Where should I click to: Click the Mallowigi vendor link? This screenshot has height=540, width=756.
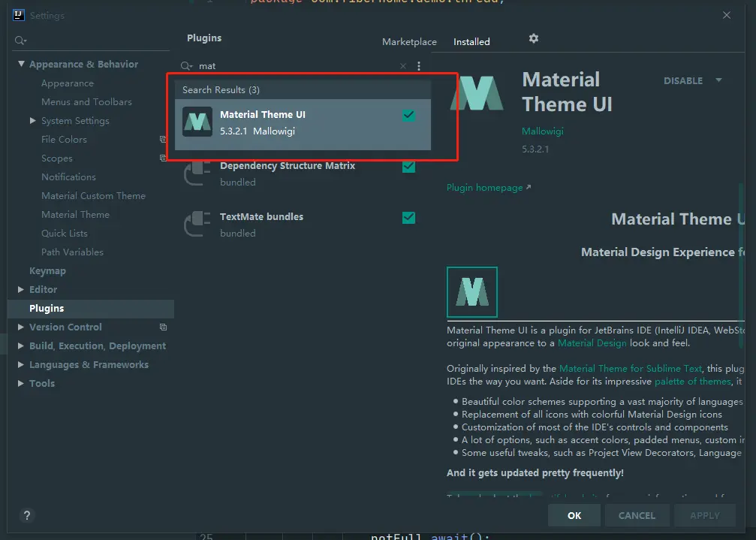tap(542, 131)
